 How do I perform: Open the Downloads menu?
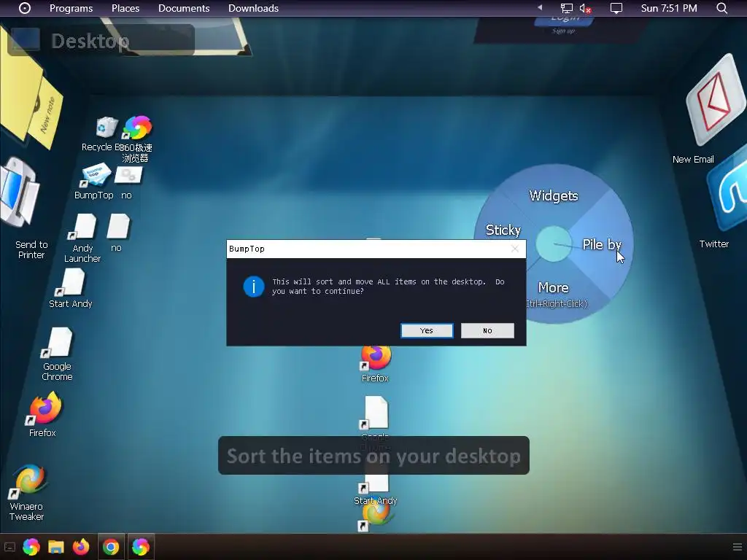(253, 8)
